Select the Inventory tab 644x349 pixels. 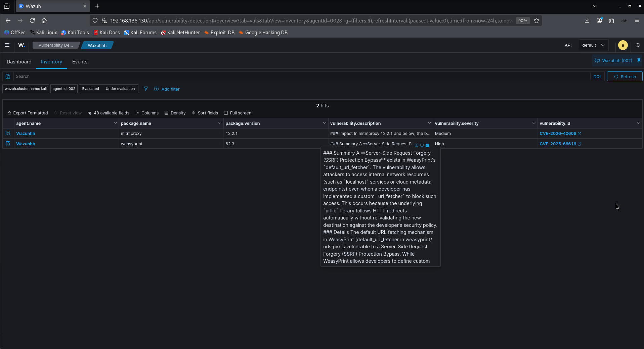(51, 62)
